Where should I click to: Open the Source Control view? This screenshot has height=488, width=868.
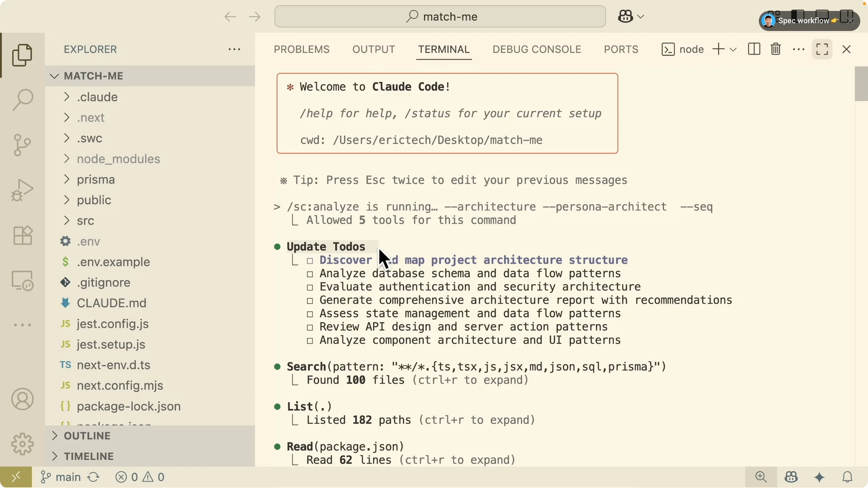tap(22, 145)
